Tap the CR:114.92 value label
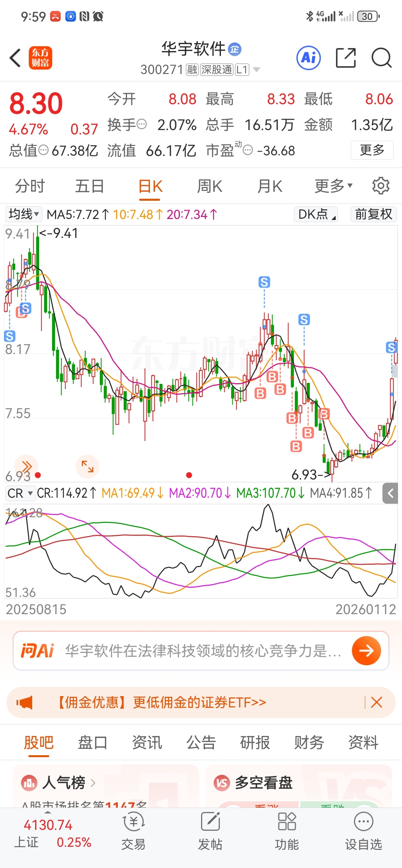The width and height of the screenshot is (402, 868). click(x=67, y=493)
